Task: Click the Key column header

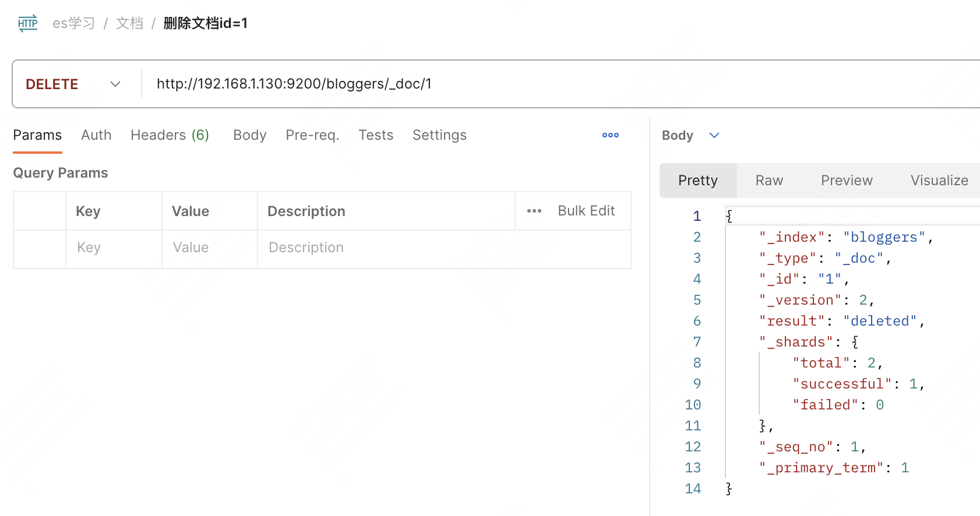Action: tap(88, 211)
